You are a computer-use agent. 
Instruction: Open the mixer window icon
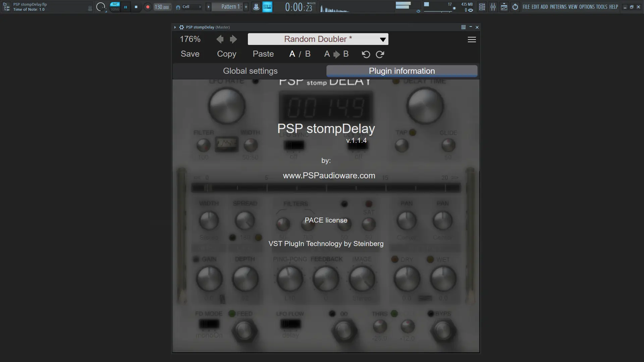pos(493,7)
